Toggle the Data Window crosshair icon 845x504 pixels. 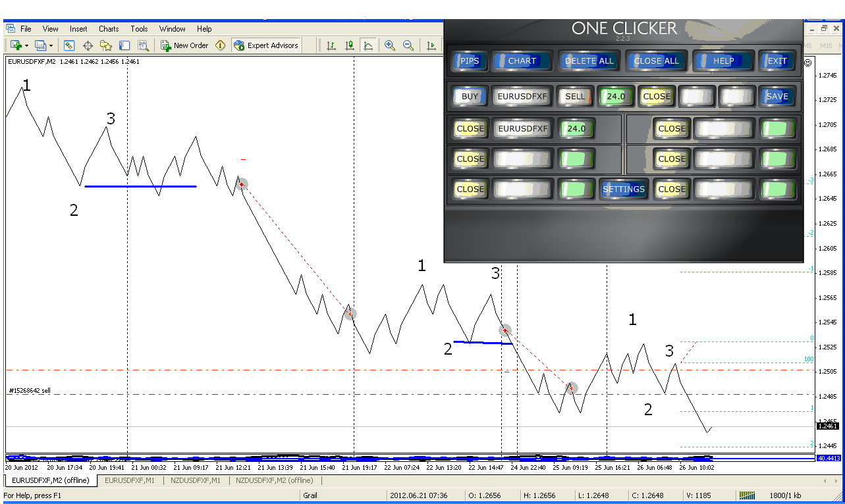point(88,45)
